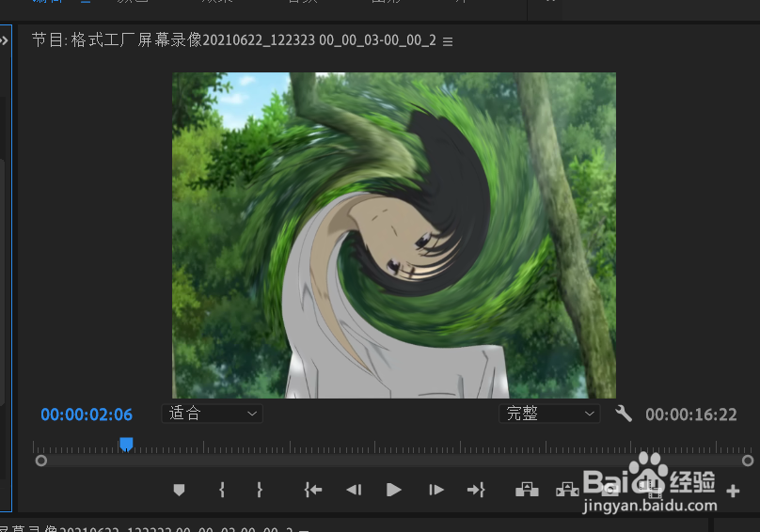
Task: Mark In point with the left brace
Action: coord(221,490)
